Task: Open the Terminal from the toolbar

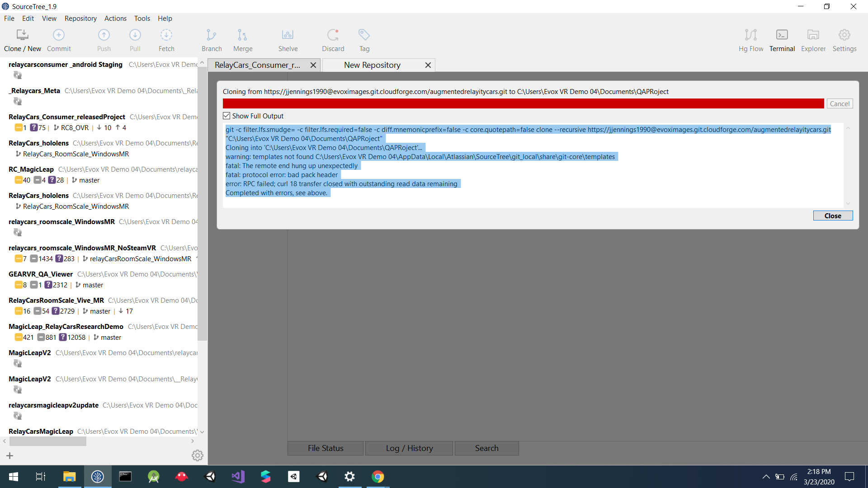Action: point(782,40)
